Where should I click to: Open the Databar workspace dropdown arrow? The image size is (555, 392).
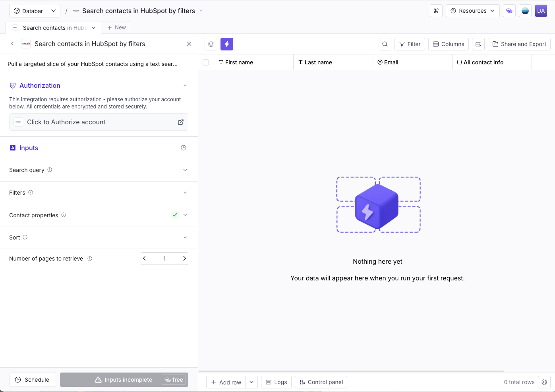click(x=54, y=11)
